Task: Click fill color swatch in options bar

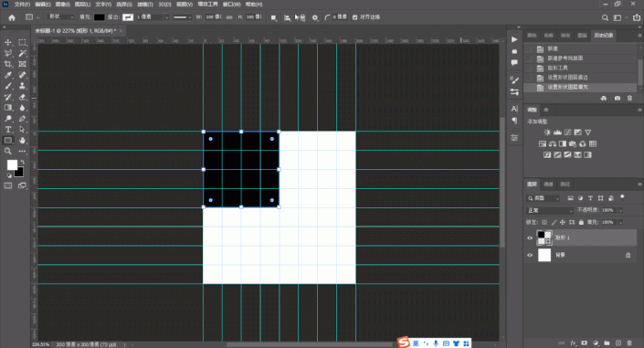Action: (x=99, y=17)
